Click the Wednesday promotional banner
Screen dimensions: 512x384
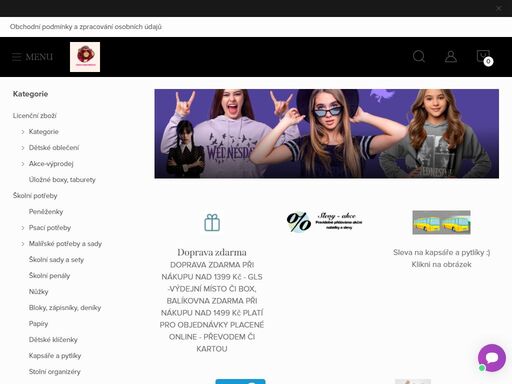pos(327,133)
